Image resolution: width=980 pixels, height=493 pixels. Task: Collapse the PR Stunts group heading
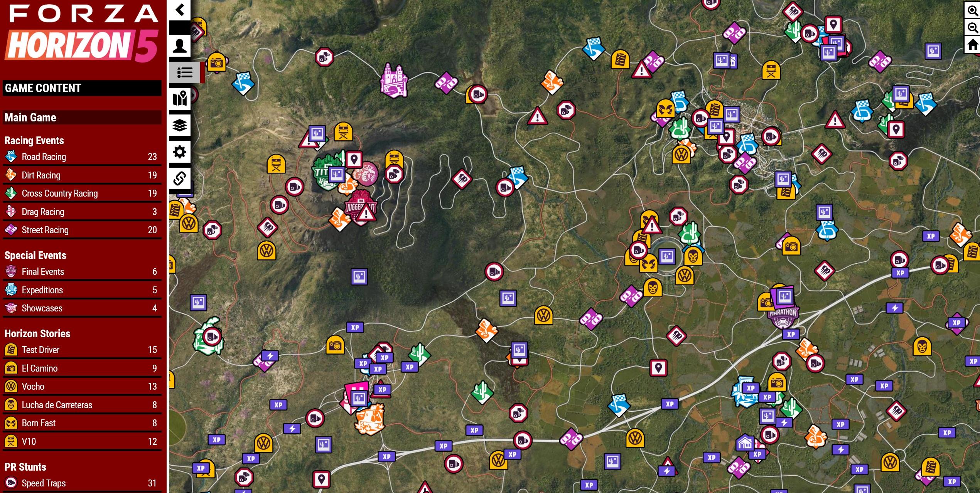click(25, 467)
